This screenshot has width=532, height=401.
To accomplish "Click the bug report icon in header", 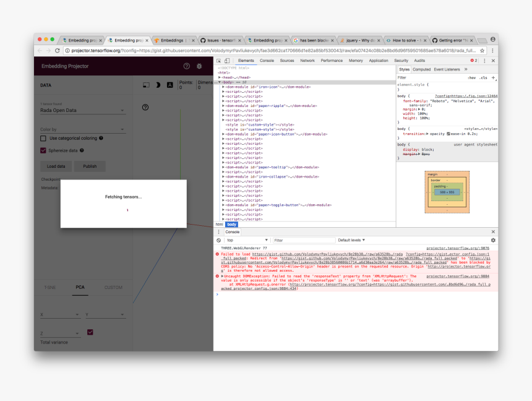I will (x=199, y=66).
